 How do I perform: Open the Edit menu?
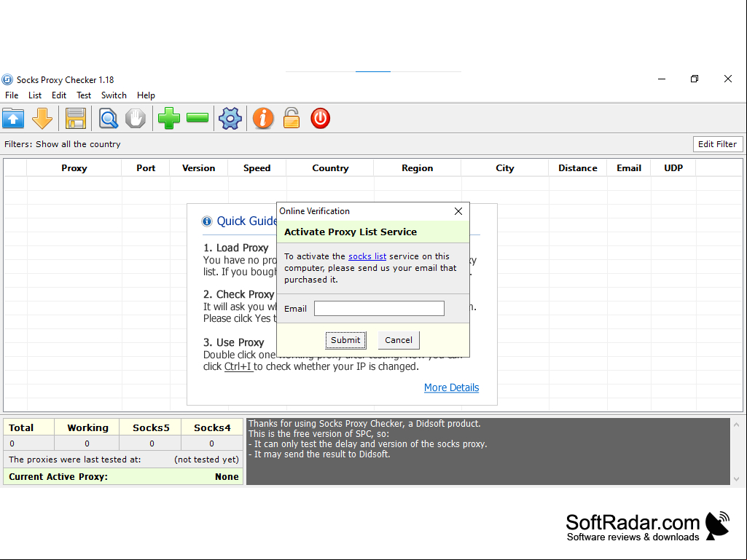58,95
